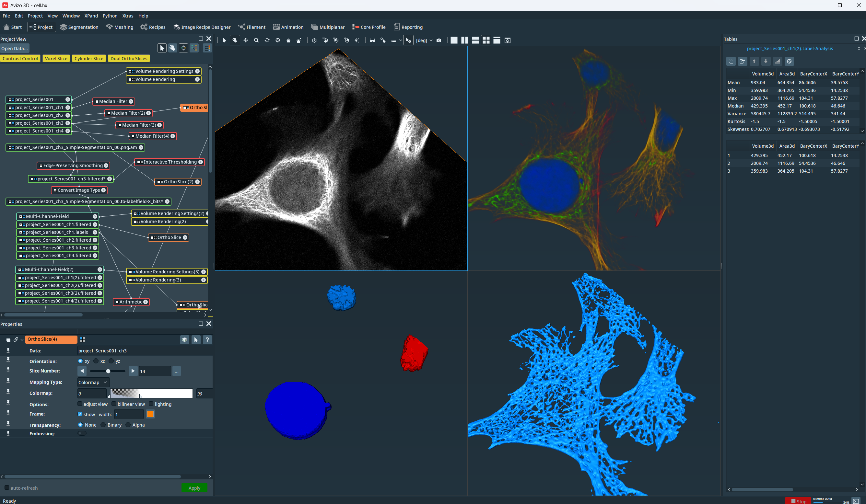
Task: Select the translate move tool
Action: point(245,40)
